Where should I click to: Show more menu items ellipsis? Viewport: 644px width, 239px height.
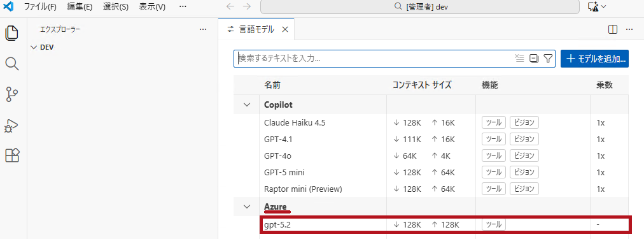[x=183, y=6]
